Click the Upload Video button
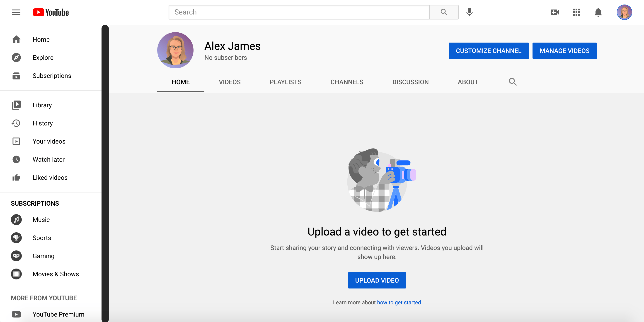 (x=377, y=280)
